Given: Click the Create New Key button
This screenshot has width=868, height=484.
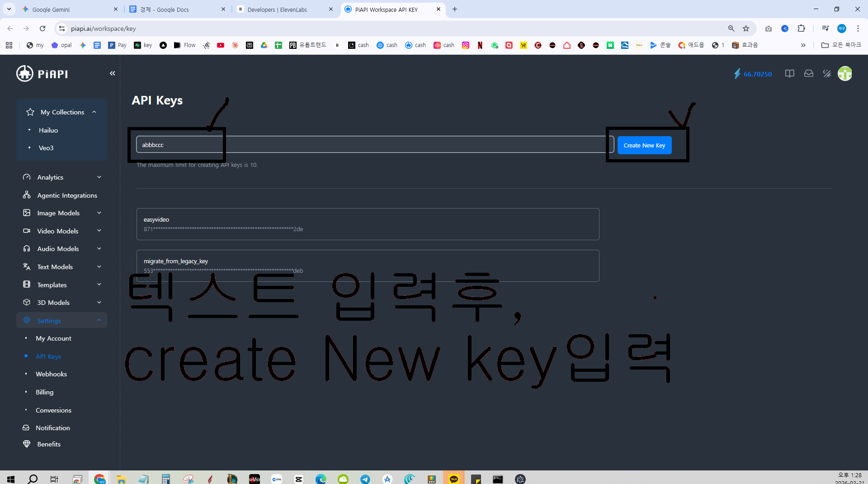Looking at the screenshot, I should pos(644,145).
